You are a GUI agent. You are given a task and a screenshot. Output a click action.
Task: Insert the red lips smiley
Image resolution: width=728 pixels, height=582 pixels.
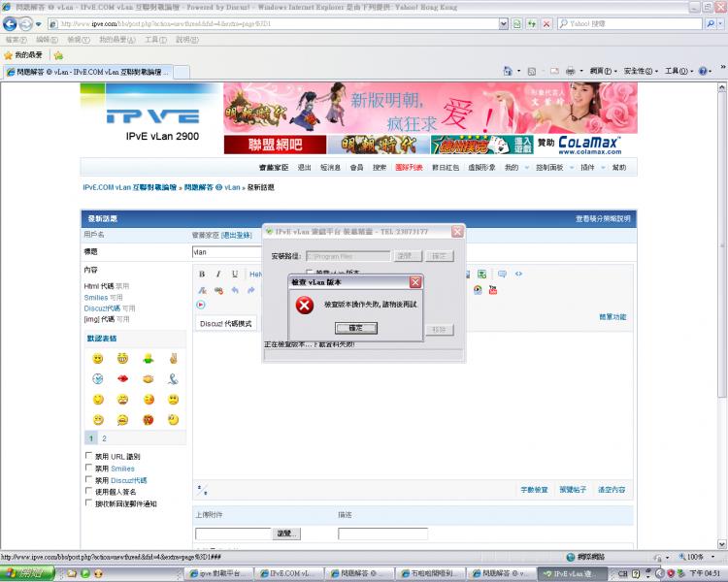(122, 378)
